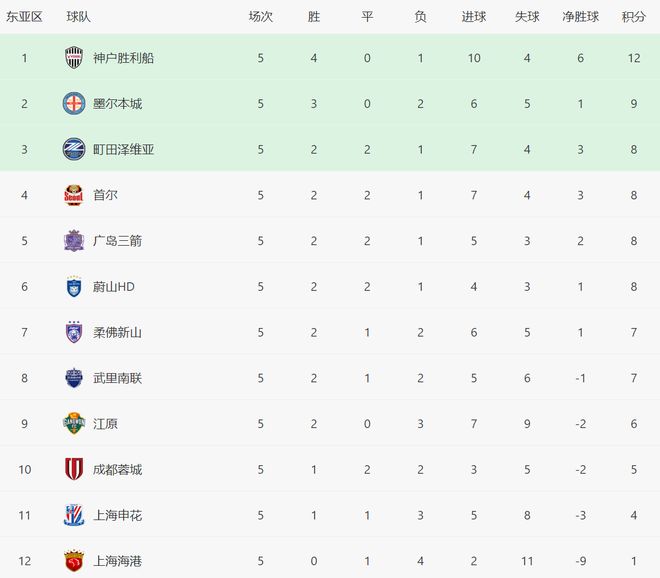This screenshot has height=578, width=660.
Task: Click the FC Seoul logo icon
Action: [x=75, y=195]
